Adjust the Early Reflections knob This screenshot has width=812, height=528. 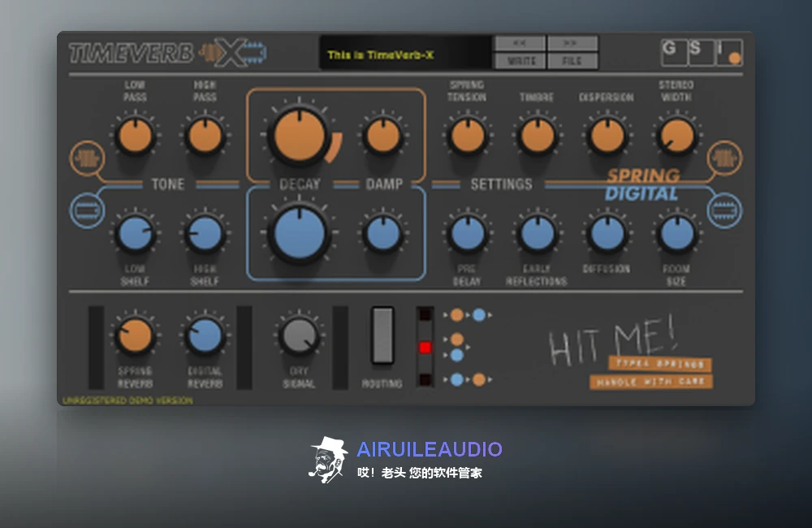click(538, 234)
